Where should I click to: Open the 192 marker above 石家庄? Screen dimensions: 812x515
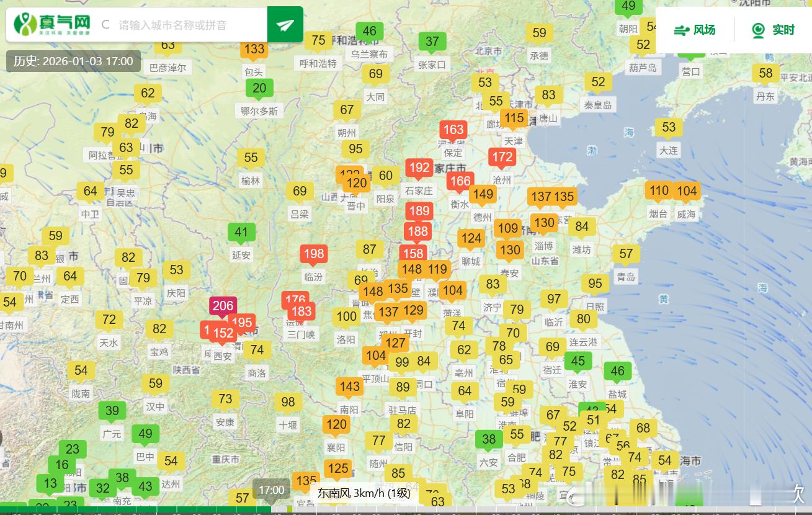click(x=419, y=169)
